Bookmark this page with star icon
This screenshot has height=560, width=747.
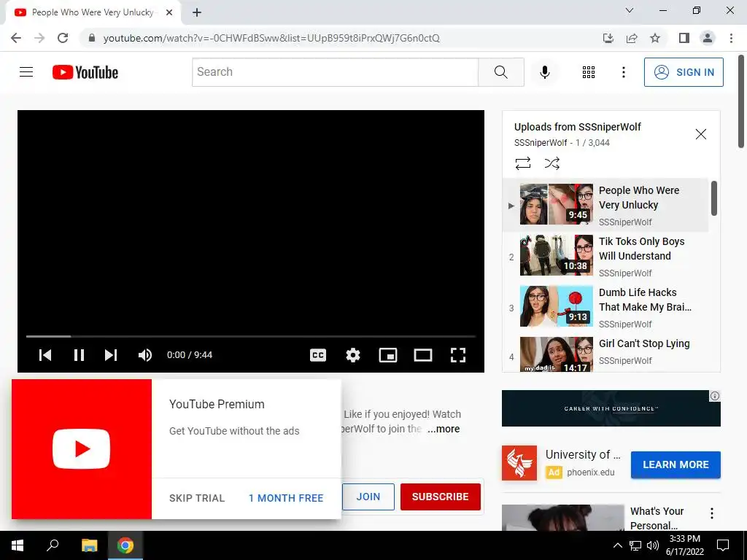tap(656, 38)
